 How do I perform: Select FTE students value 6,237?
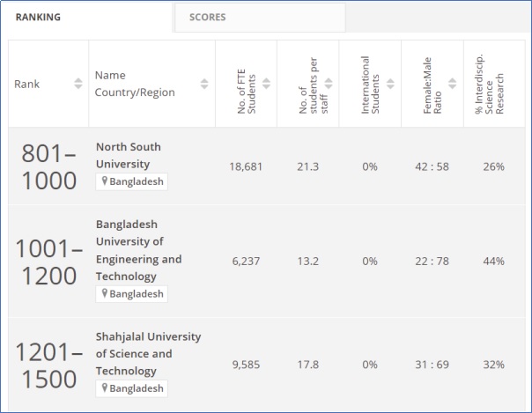(x=246, y=262)
